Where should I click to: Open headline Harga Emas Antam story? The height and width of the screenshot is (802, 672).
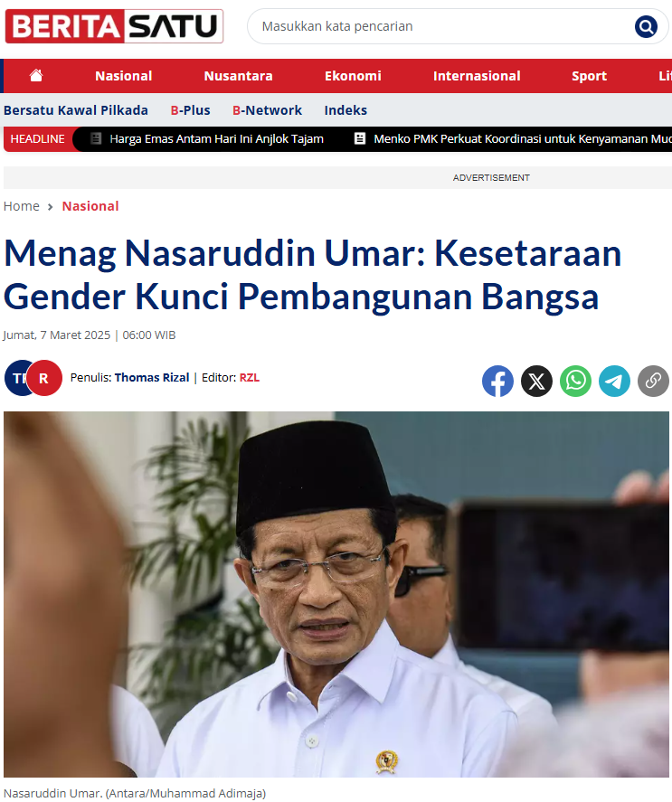click(216, 138)
